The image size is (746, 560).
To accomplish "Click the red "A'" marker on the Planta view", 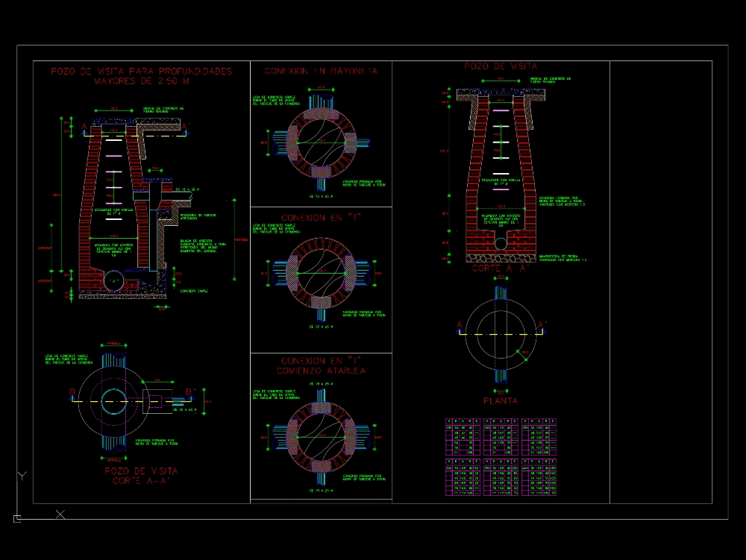I will click(x=544, y=324).
